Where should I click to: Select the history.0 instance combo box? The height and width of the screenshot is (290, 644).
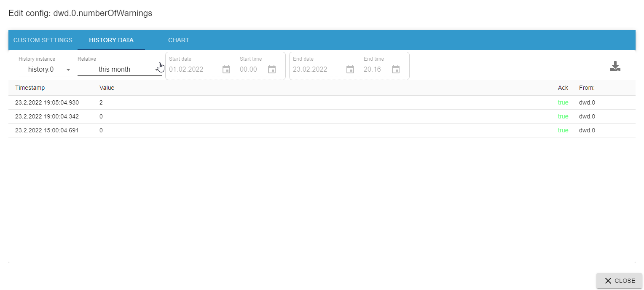click(46, 69)
